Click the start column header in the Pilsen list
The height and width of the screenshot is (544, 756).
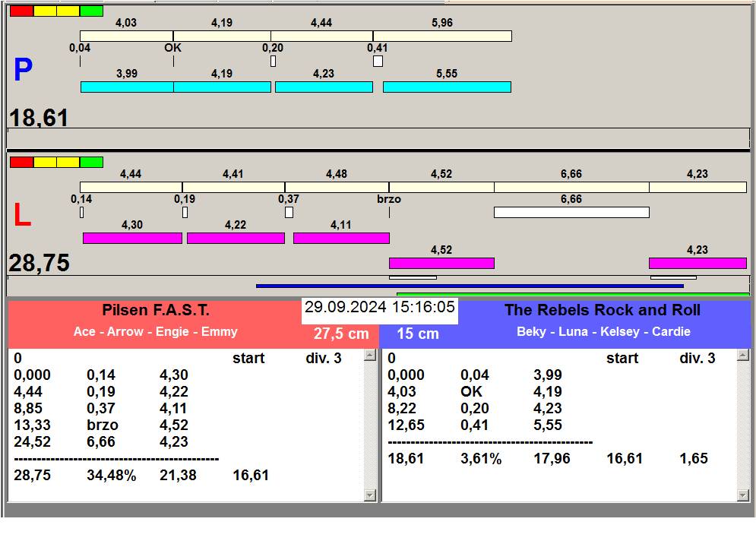[248, 359]
